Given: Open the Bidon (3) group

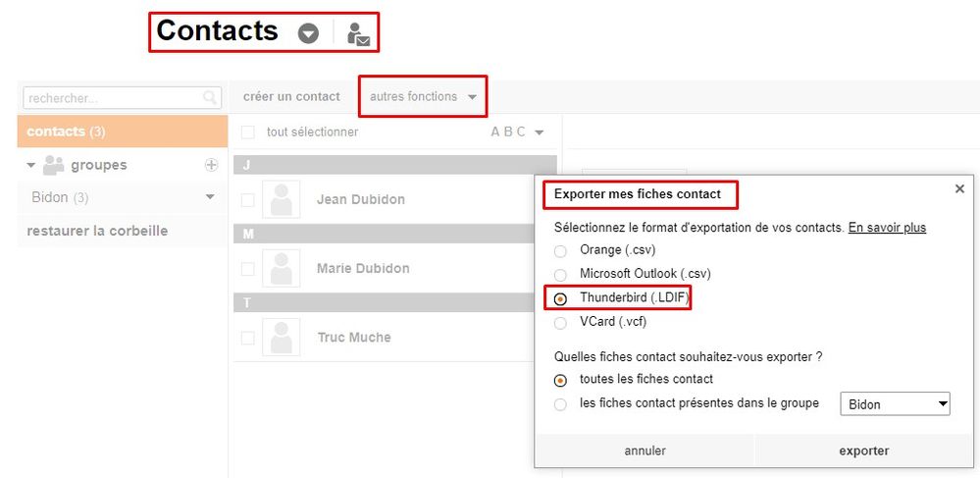Looking at the screenshot, I should [x=60, y=197].
